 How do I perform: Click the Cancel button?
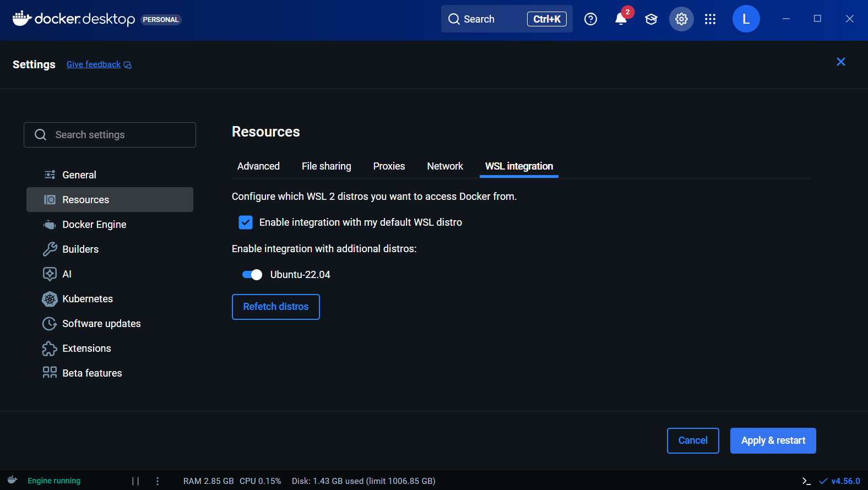[693, 440]
